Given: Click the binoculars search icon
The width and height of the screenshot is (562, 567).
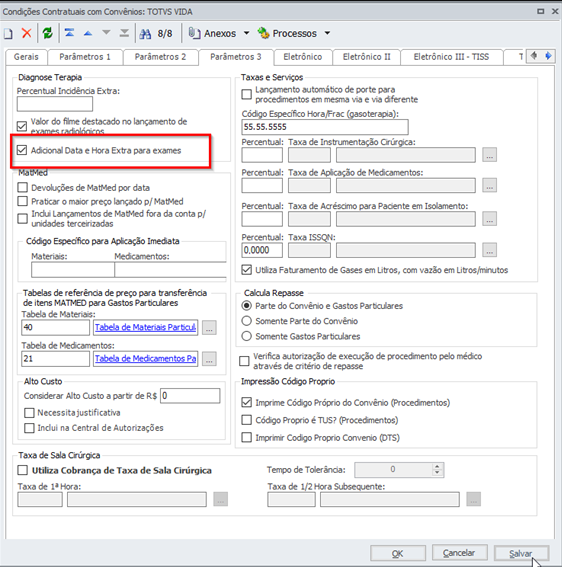Looking at the screenshot, I should pos(145,34).
